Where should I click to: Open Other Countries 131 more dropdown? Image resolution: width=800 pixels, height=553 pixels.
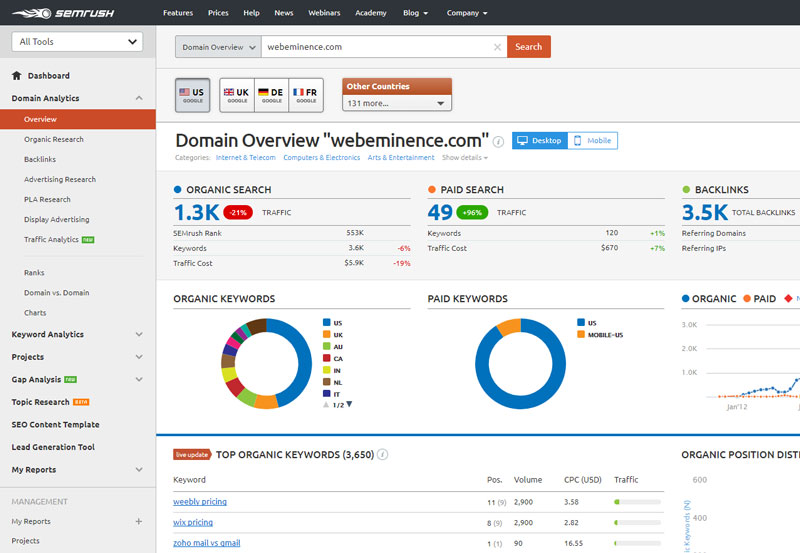coord(396,103)
